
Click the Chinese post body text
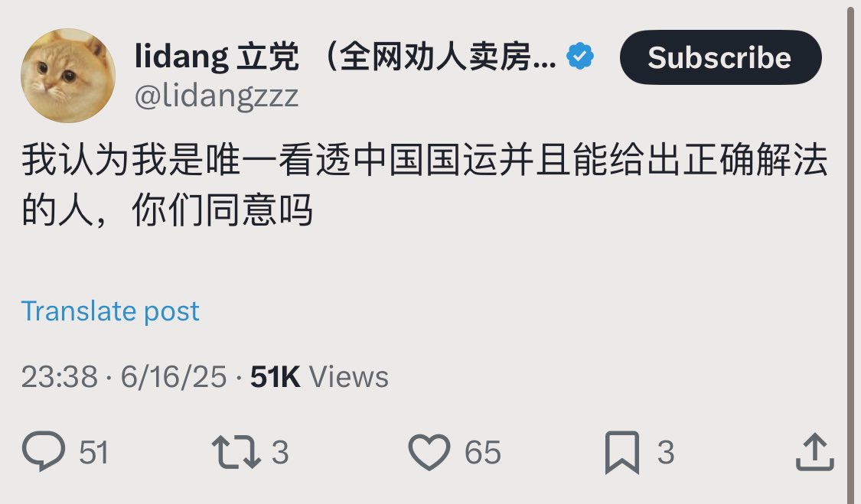click(x=424, y=184)
